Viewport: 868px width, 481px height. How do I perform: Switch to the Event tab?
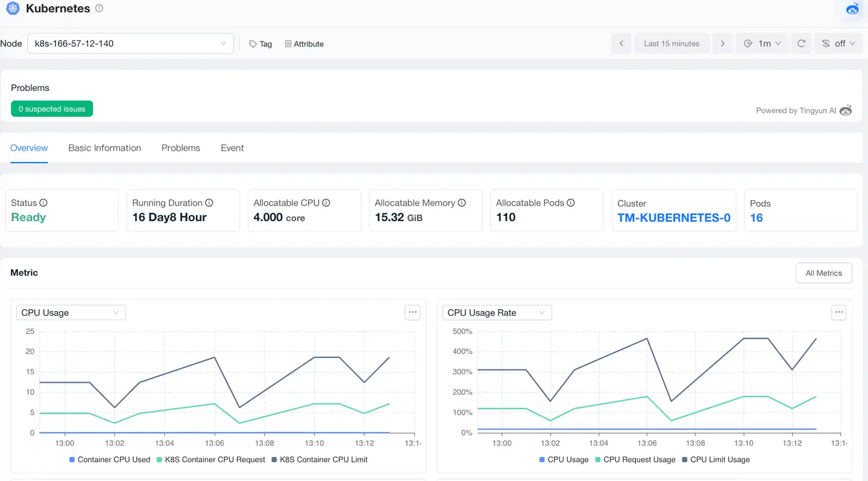click(x=232, y=148)
